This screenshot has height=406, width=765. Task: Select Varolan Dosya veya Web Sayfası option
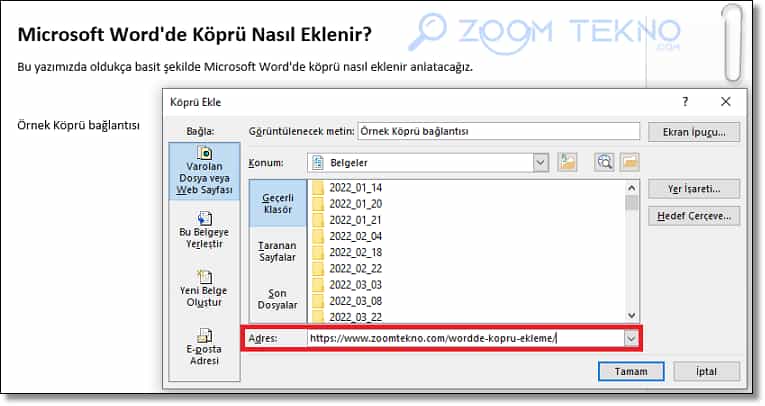point(204,171)
